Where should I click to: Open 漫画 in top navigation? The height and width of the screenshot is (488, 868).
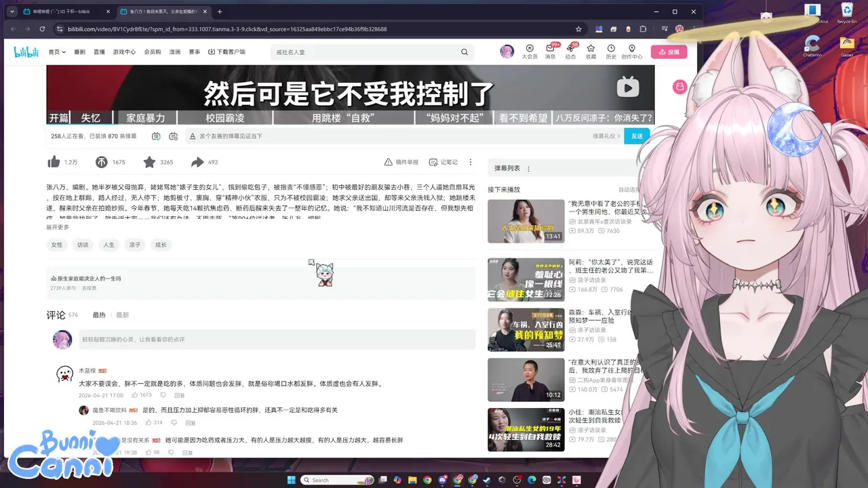tap(175, 52)
